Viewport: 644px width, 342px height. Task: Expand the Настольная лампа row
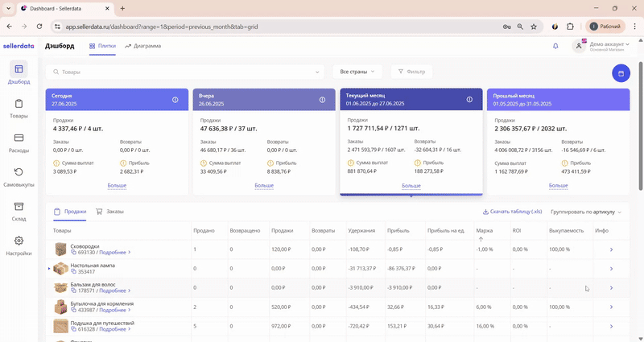pyautogui.click(x=49, y=268)
